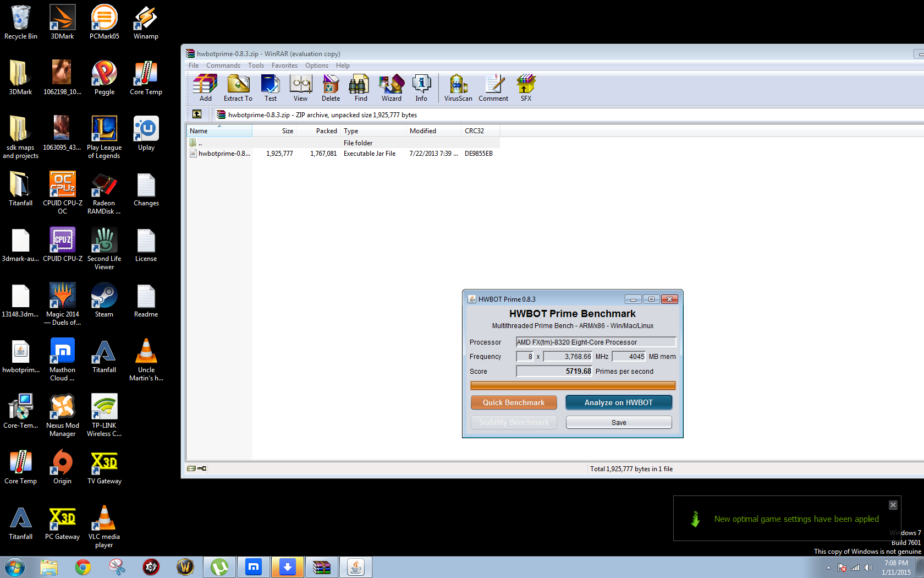924x578 pixels.
Task: Select the Winamp desktop shortcut
Action: [x=146, y=22]
